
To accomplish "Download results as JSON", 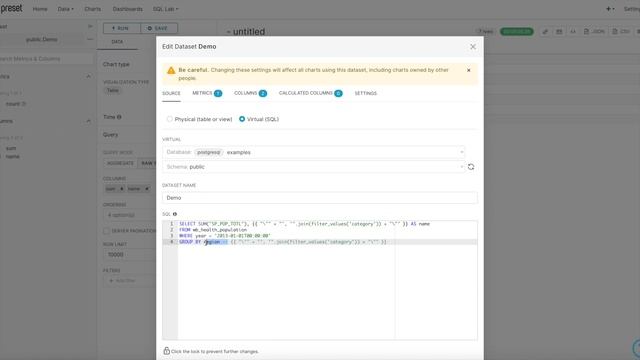I will [x=594, y=31].
